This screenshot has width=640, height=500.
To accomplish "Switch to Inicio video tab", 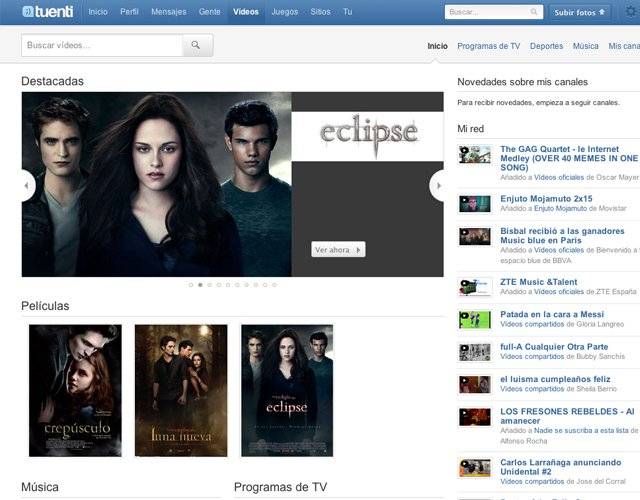I will (x=437, y=46).
